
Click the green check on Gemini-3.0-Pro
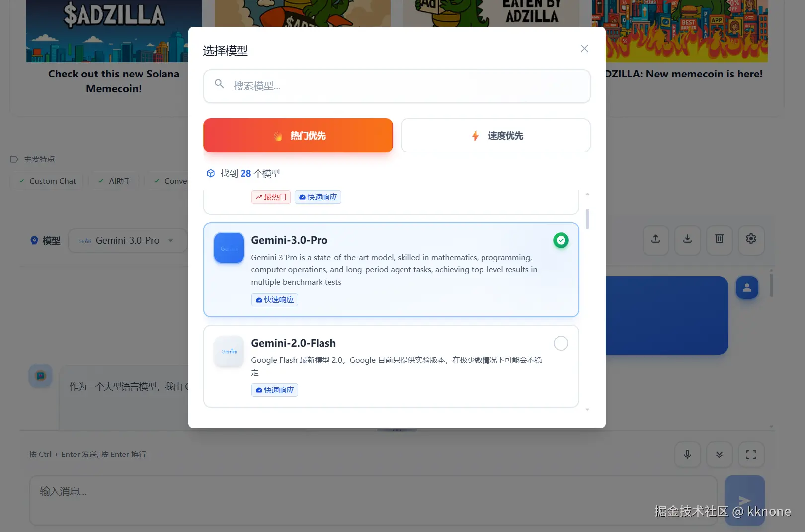tap(561, 240)
